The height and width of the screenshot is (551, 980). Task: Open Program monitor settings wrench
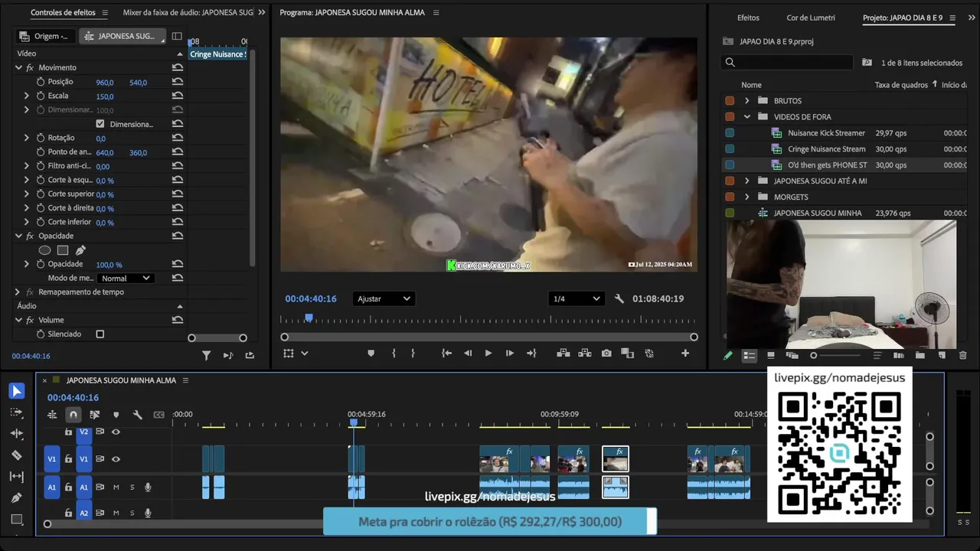(619, 298)
